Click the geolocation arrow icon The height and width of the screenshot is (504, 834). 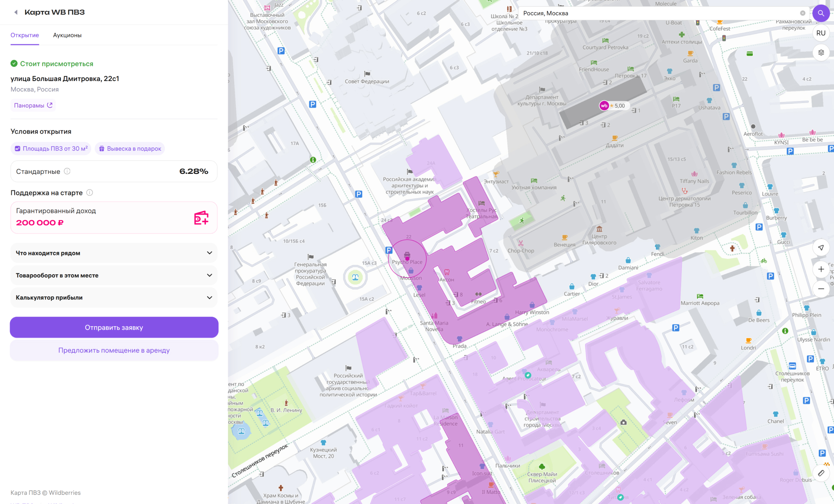(x=821, y=248)
